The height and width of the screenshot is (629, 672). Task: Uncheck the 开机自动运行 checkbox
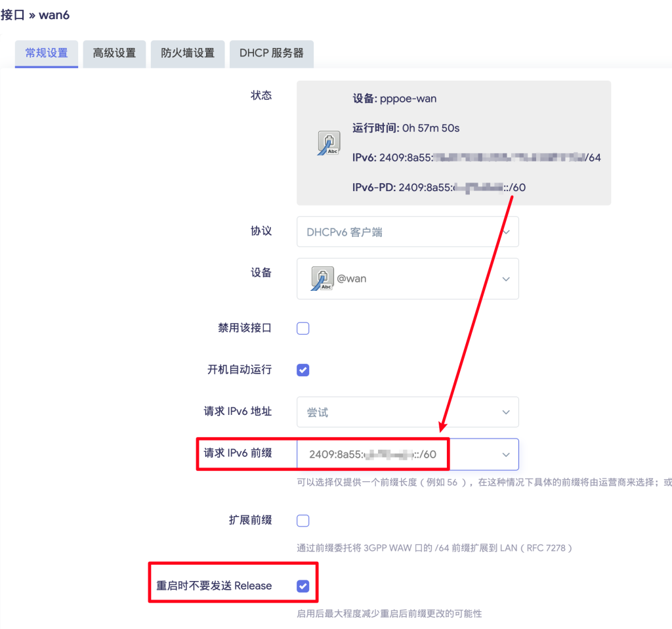coord(303,370)
